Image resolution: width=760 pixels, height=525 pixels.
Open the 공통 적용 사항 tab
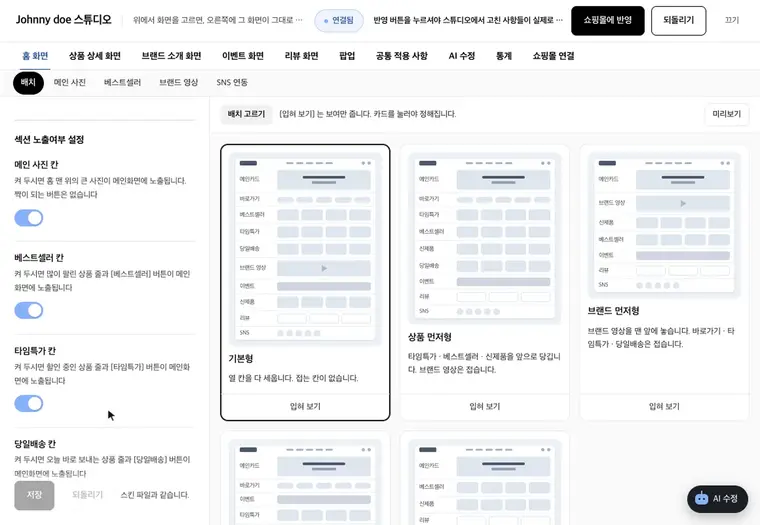[402, 56]
